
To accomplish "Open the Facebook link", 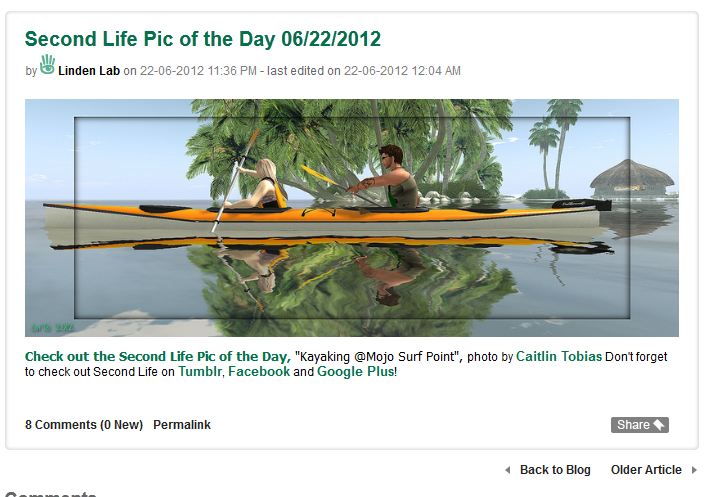I will click(x=259, y=372).
